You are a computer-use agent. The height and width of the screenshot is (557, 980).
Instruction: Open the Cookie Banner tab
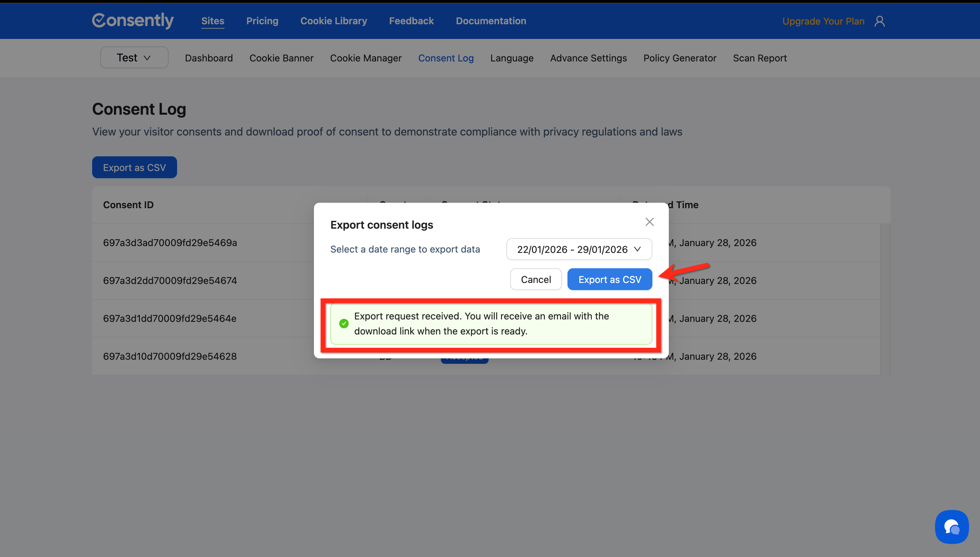tap(281, 58)
